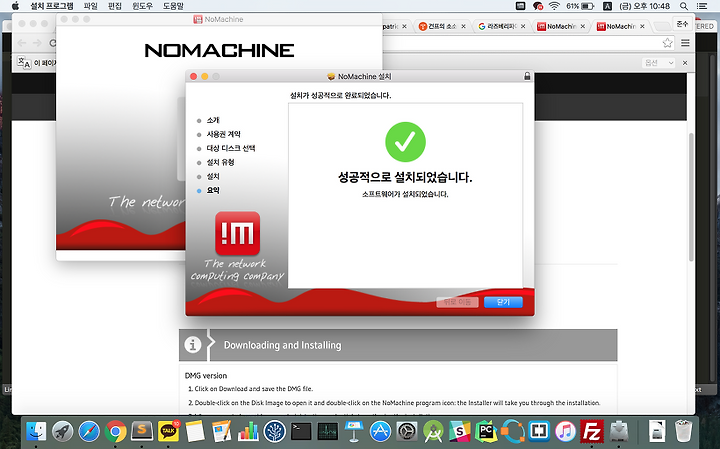Dismiss the Chrome translate bar

[x=685, y=63]
